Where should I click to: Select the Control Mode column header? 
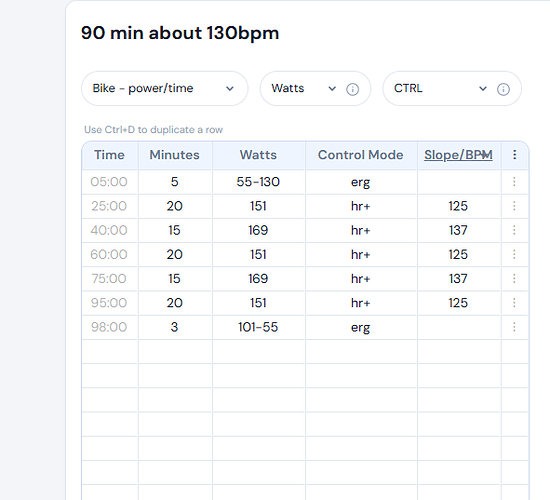361,155
